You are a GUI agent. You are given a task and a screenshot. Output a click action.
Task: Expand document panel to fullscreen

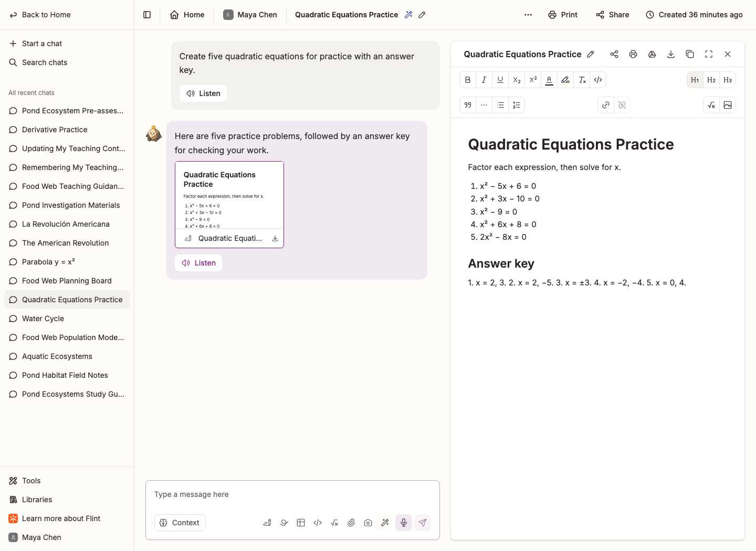(x=709, y=54)
